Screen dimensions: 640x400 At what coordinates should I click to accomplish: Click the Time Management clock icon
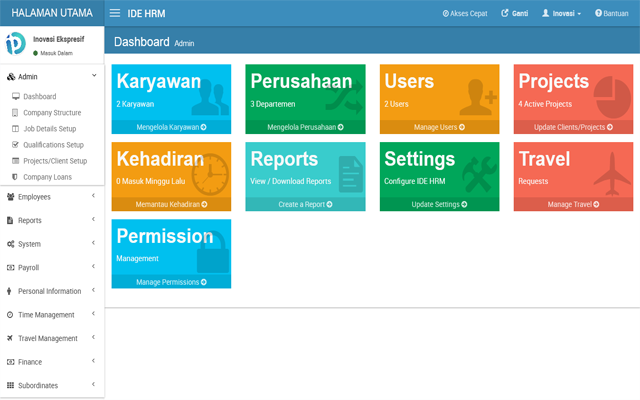10,315
